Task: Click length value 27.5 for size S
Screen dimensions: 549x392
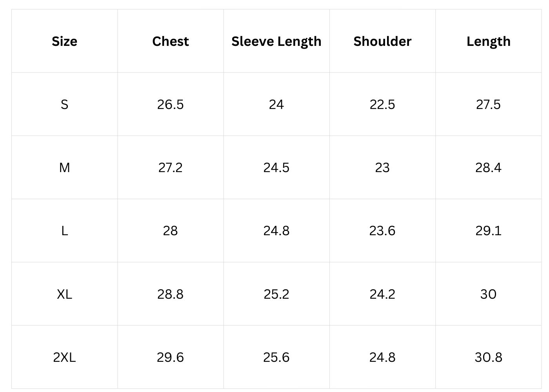Action: click(x=488, y=104)
